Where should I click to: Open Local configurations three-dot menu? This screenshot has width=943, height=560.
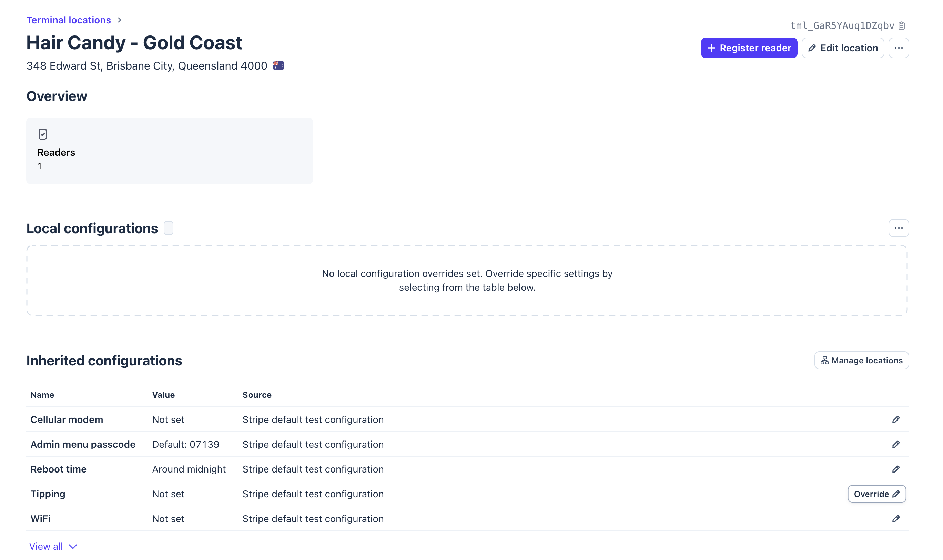point(899,228)
